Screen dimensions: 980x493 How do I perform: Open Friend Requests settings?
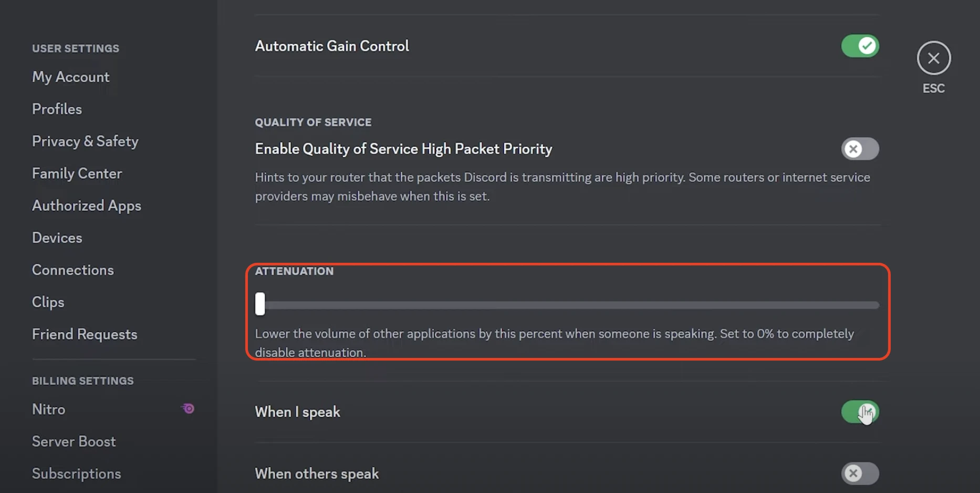click(x=85, y=334)
